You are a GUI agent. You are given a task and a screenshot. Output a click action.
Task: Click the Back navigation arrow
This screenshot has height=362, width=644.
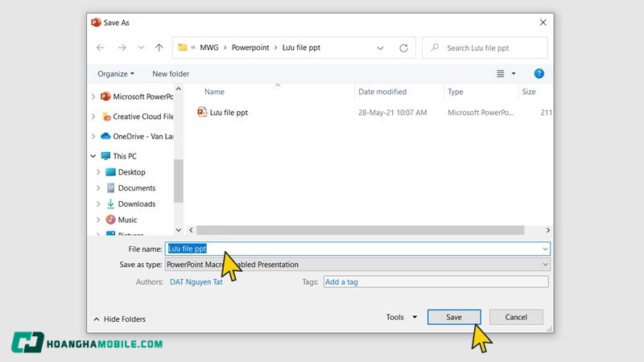[x=101, y=48]
